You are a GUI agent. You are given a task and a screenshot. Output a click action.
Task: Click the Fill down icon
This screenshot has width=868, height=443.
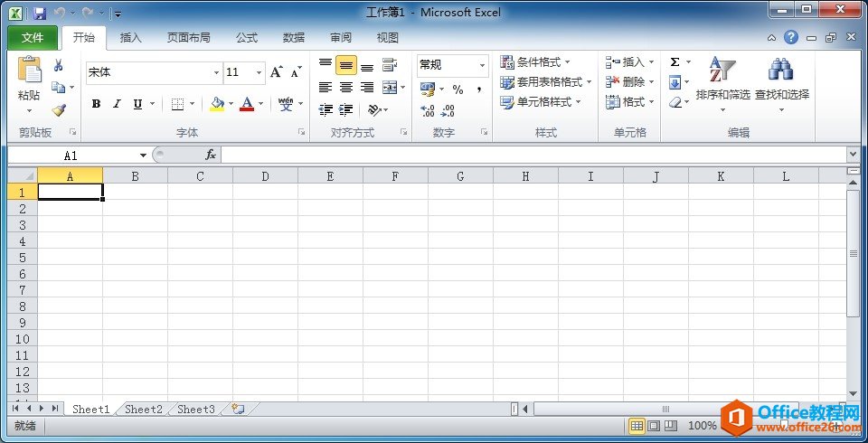[x=675, y=82]
